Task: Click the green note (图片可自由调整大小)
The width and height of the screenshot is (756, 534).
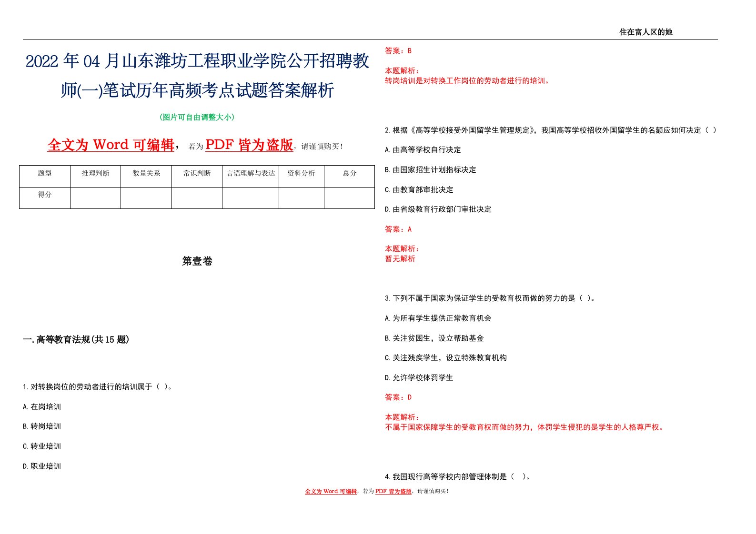Action: click(197, 117)
